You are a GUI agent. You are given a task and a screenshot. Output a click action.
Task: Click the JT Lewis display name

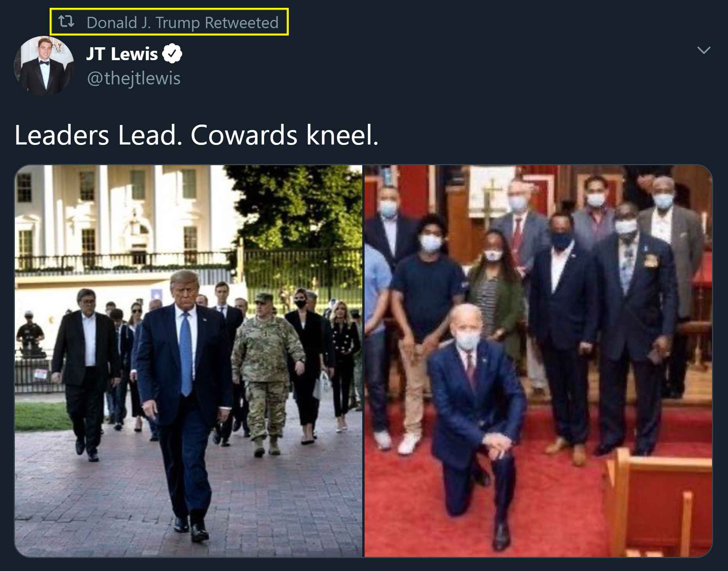(x=122, y=54)
